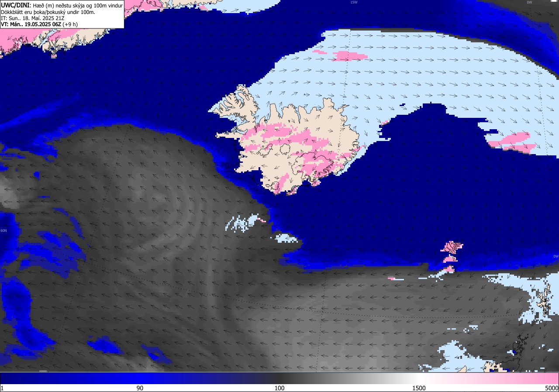The image size is (559, 392).
Task: Click the legend value '1' at scale start
Action: (2, 388)
